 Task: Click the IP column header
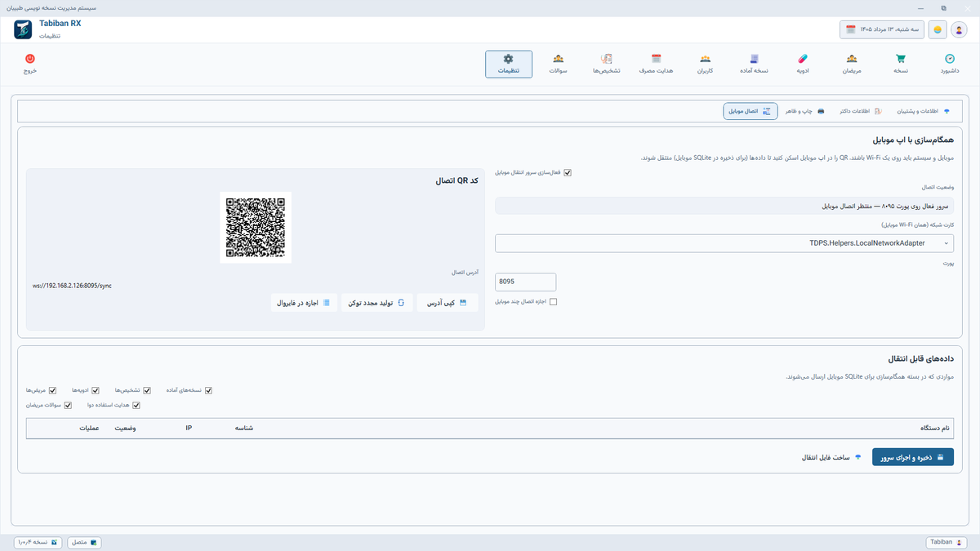pos(189,428)
